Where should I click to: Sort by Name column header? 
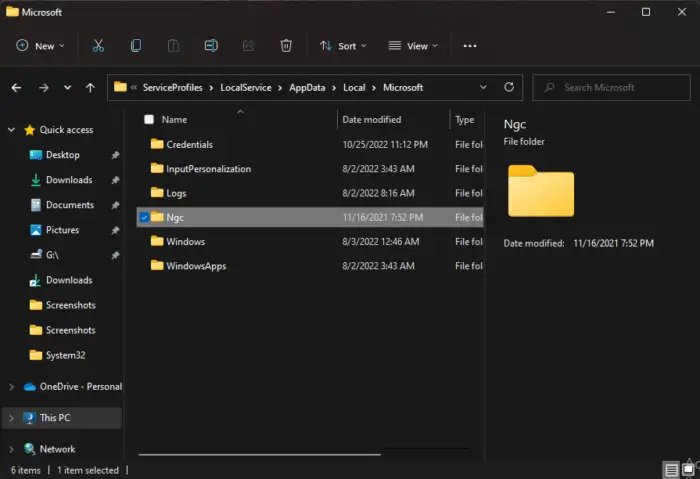pyautogui.click(x=174, y=120)
